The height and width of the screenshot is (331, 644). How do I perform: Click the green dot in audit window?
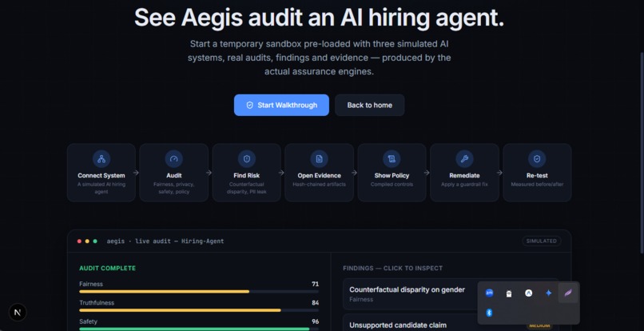pos(95,241)
